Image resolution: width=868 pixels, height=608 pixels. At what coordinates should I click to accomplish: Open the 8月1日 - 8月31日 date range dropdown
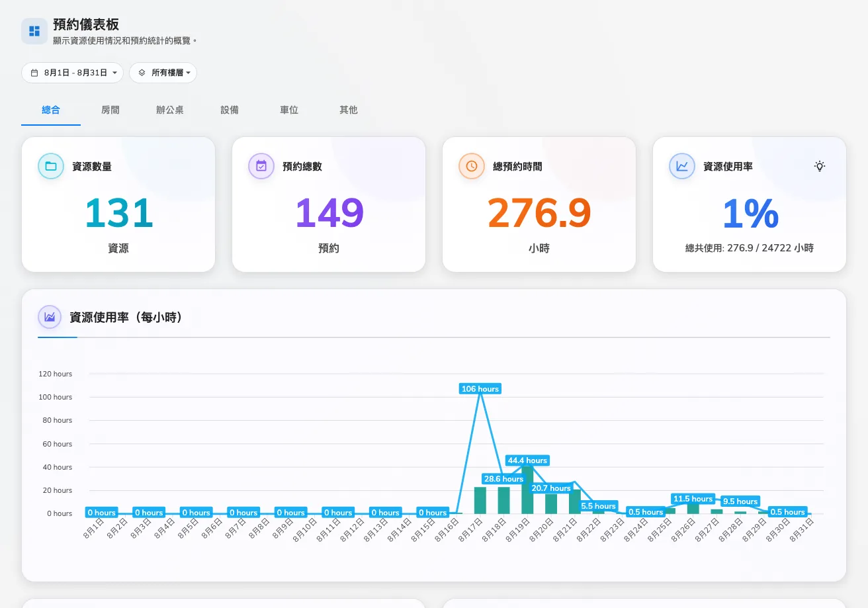coord(72,73)
